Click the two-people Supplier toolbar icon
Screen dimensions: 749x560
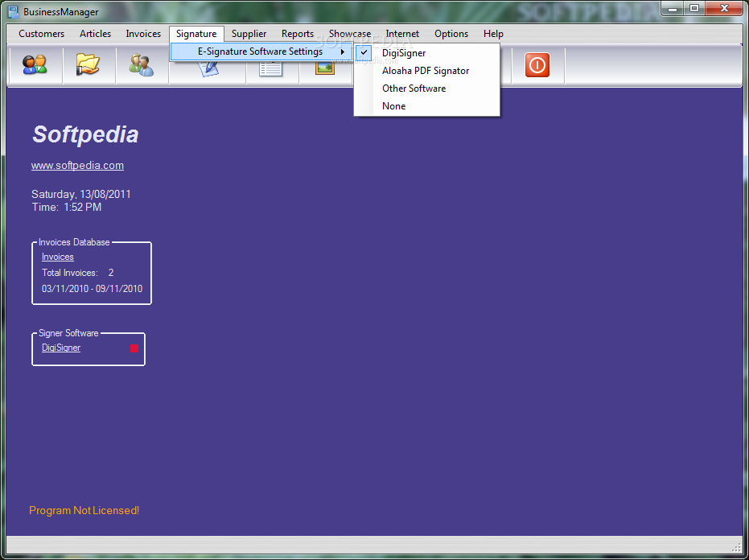(x=142, y=65)
